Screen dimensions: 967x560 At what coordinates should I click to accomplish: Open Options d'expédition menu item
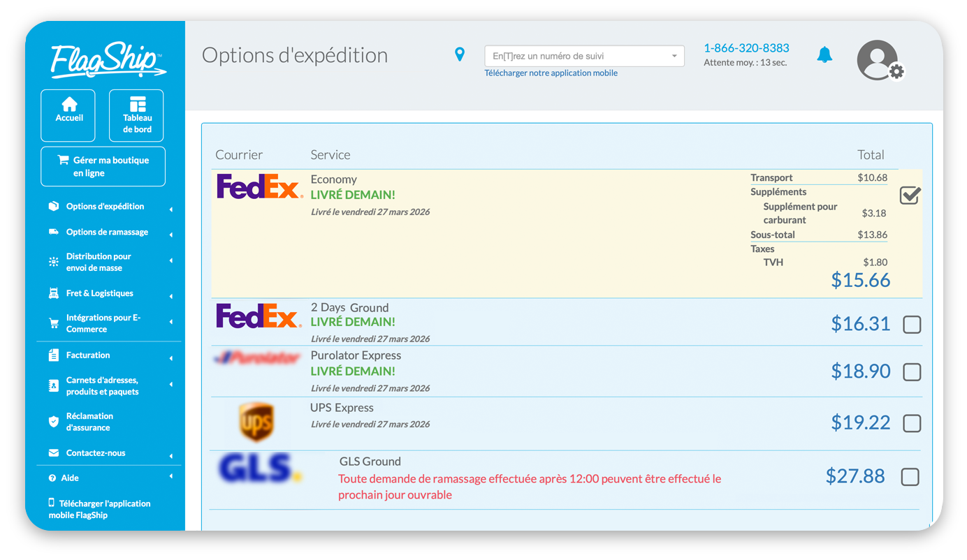click(x=105, y=206)
